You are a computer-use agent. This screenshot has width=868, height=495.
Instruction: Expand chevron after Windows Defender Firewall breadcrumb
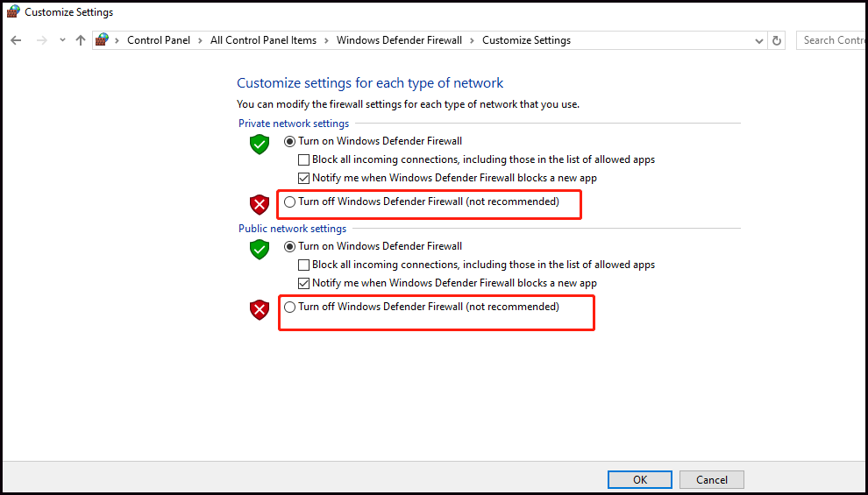(x=473, y=40)
